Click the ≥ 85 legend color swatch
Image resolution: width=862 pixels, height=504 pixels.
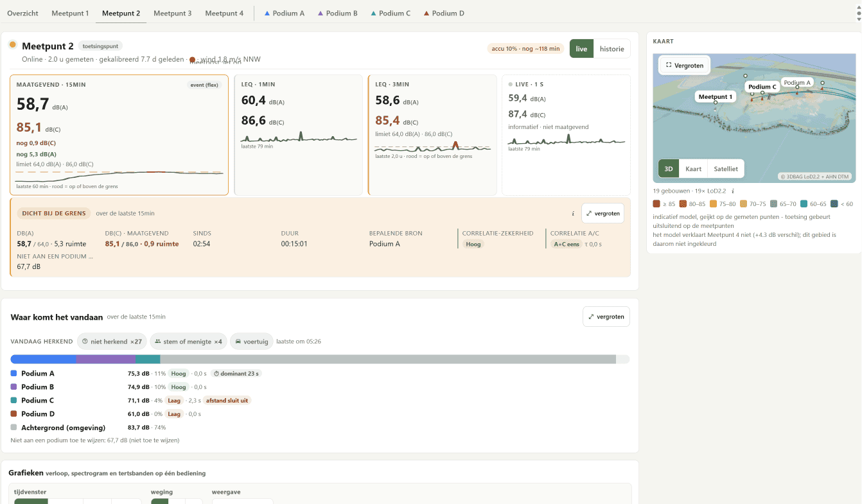[656, 204]
